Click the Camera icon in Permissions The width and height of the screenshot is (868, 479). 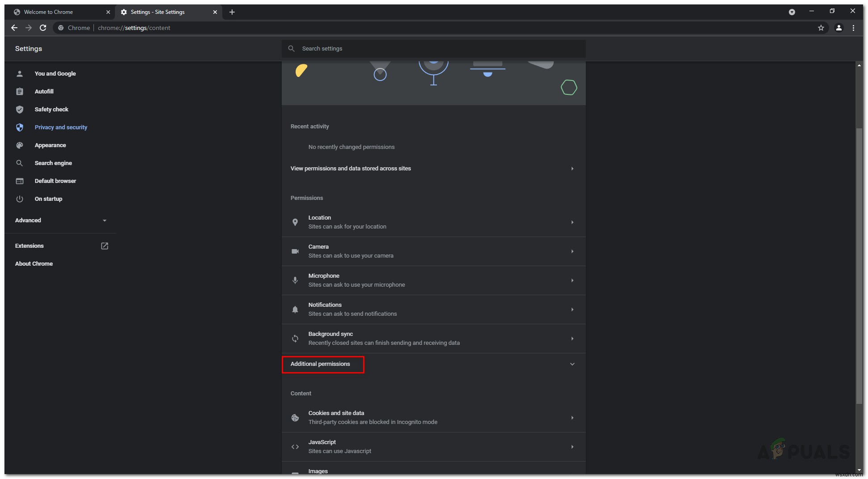(295, 251)
